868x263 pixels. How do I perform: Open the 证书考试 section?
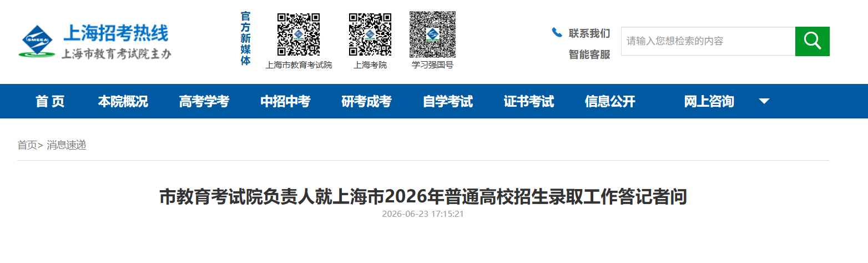[529, 101]
